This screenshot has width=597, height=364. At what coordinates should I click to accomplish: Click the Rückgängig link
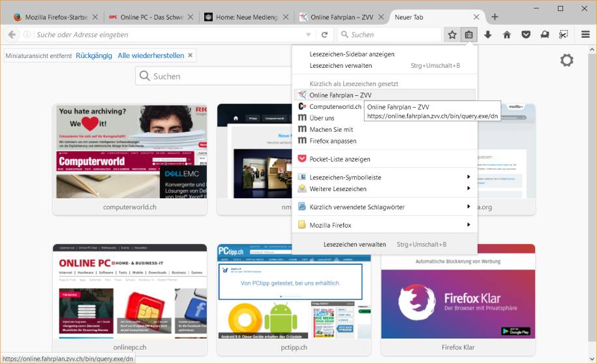94,55
